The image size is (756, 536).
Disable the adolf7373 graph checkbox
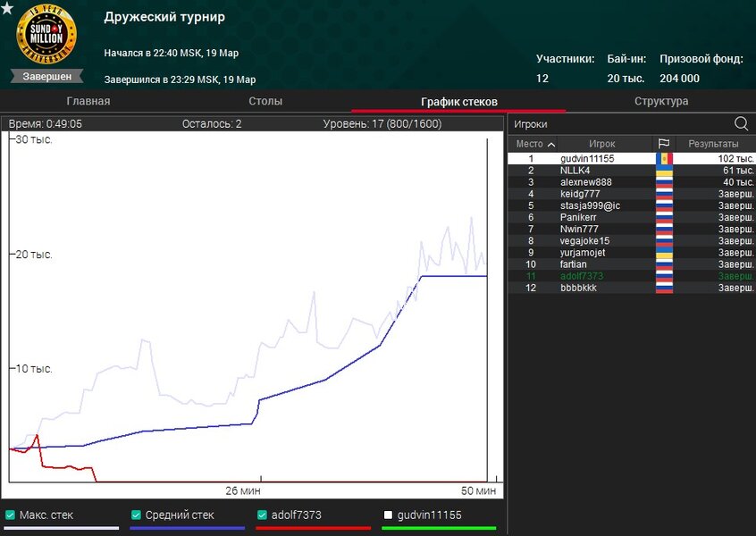pyautogui.click(x=262, y=515)
